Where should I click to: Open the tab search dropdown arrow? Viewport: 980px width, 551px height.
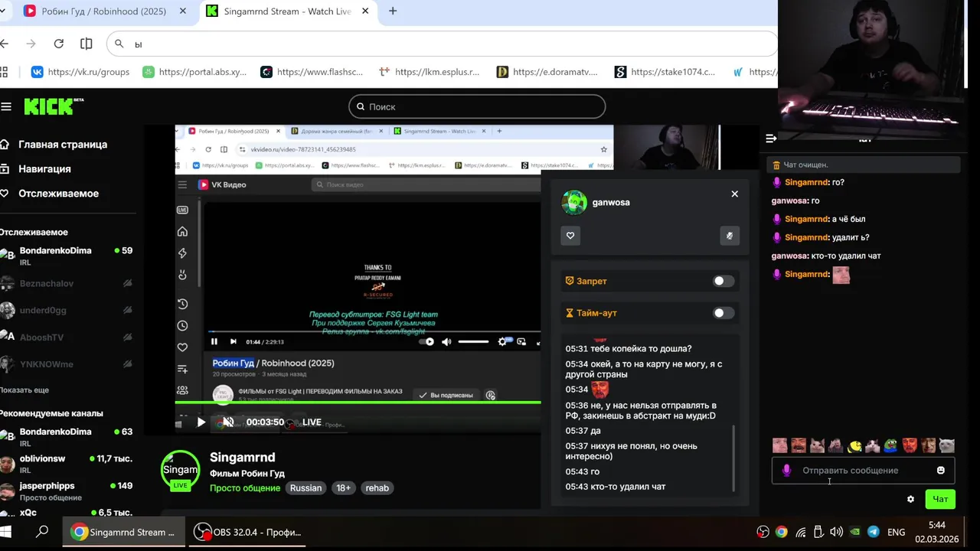[x=4, y=11]
